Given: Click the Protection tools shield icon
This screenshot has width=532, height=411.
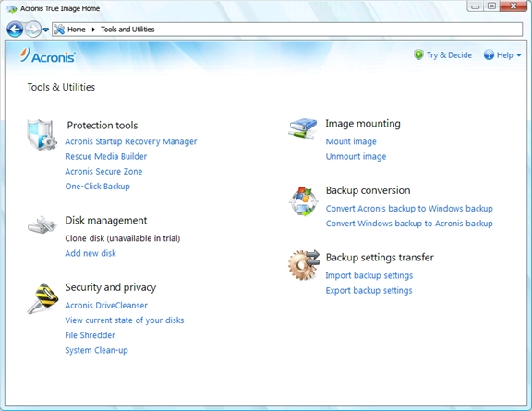Looking at the screenshot, I should point(42,135).
